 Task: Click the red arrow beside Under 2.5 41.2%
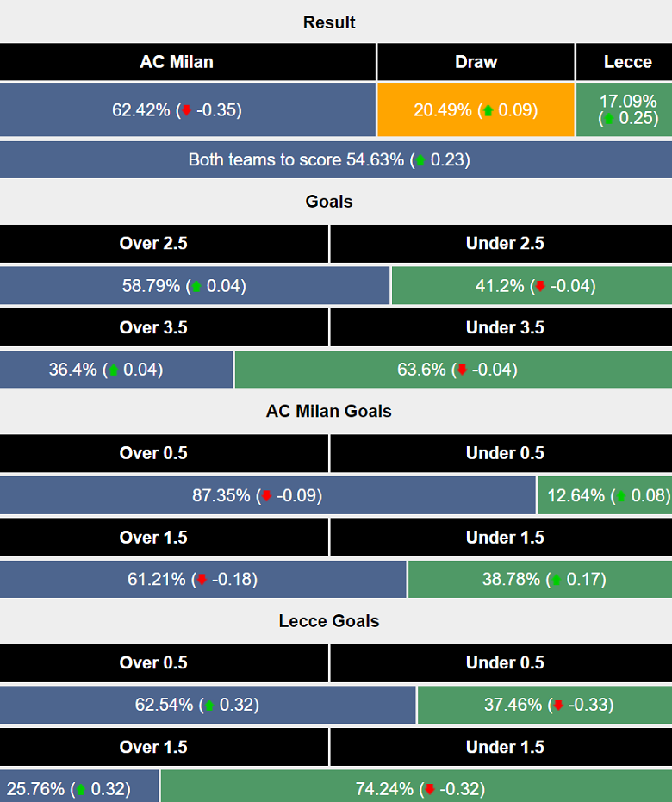540,286
